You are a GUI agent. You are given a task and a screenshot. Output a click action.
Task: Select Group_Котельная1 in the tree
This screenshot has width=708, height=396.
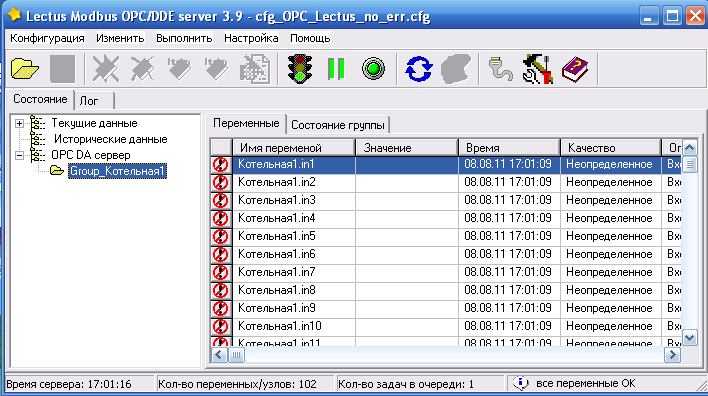117,171
